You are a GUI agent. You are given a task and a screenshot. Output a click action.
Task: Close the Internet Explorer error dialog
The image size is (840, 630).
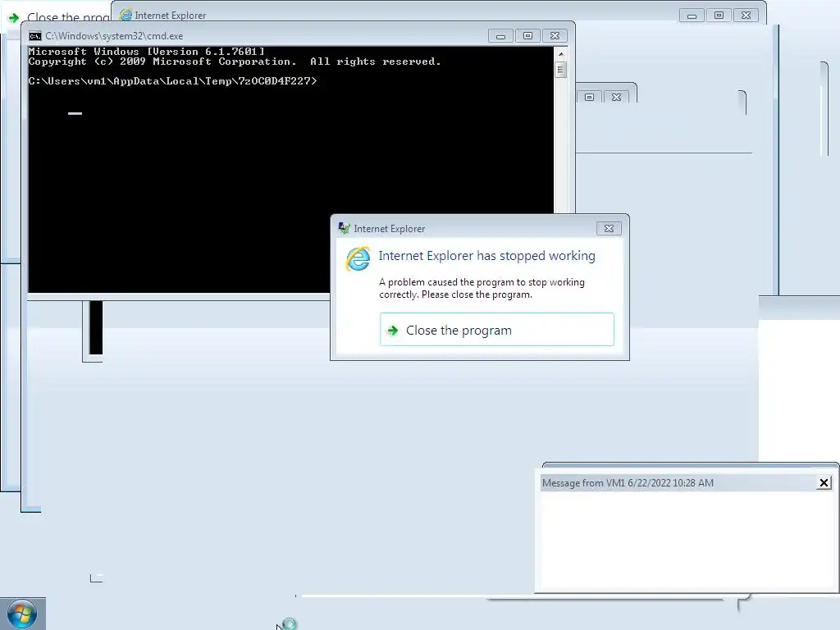click(609, 229)
